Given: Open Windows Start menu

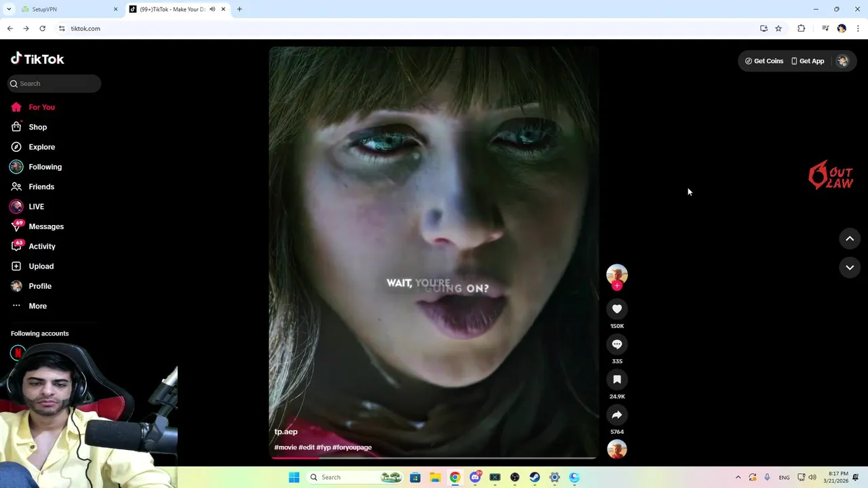Looking at the screenshot, I should (x=294, y=477).
